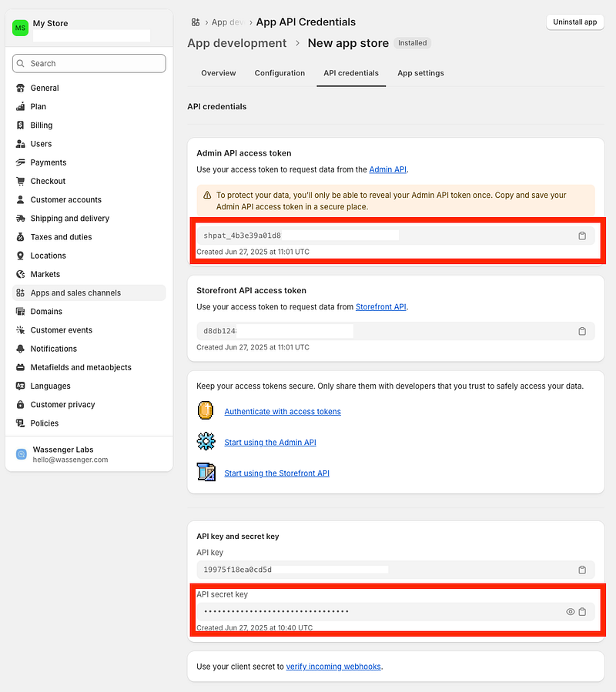Click the gear icon beside Admin API link

(x=206, y=442)
